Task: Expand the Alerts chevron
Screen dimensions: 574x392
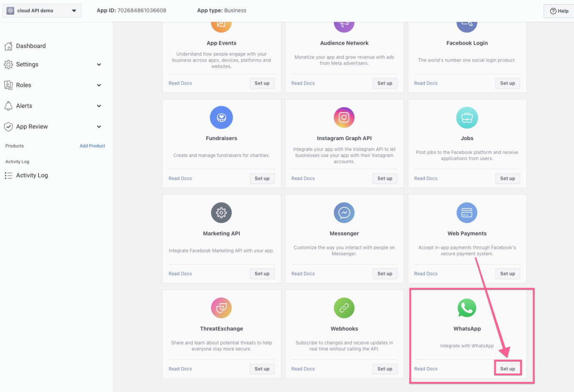Action: click(99, 106)
